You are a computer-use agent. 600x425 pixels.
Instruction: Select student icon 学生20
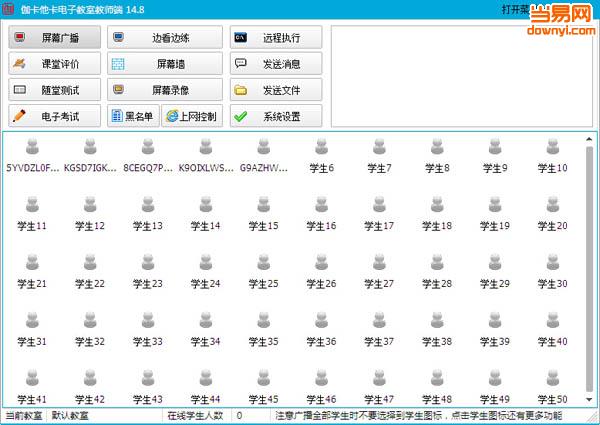(553, 205)
